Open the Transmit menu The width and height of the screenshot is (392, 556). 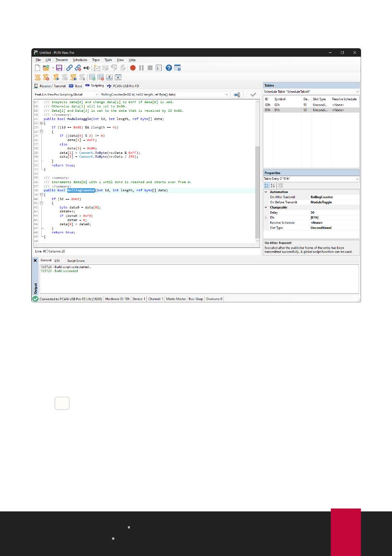[x=61, y=60]
